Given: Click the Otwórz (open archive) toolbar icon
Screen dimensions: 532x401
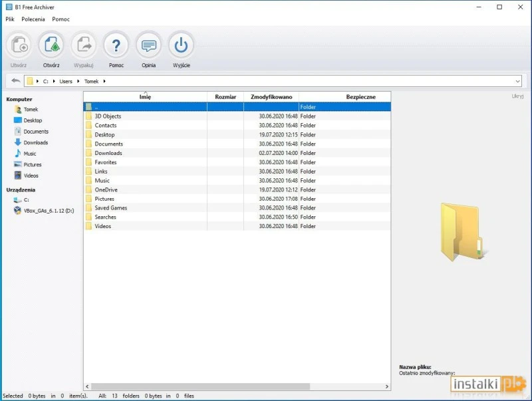Looking at the screenshot, I should click(51, 46).
